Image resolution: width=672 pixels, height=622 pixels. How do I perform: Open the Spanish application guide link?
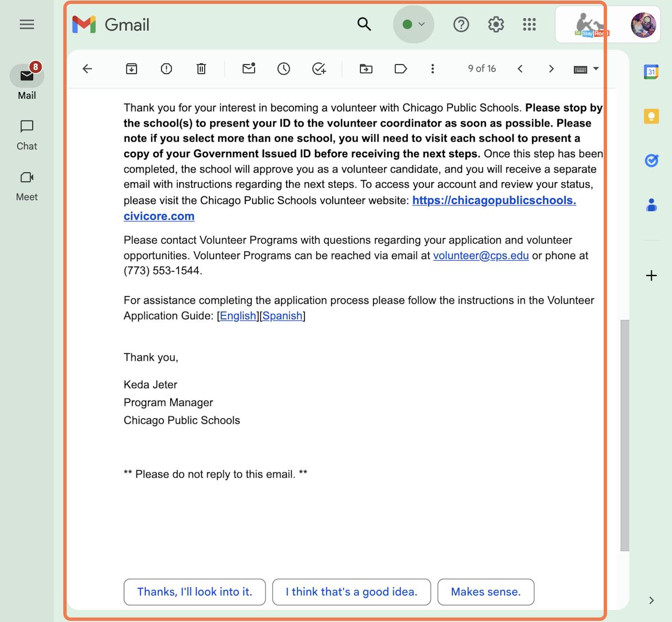(x=282, y=316)
